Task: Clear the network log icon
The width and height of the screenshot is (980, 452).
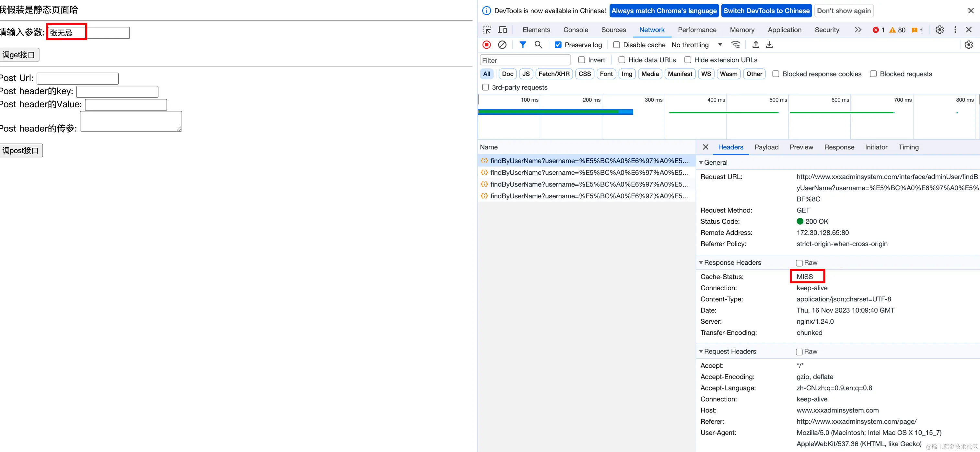Action: [502, 45]
